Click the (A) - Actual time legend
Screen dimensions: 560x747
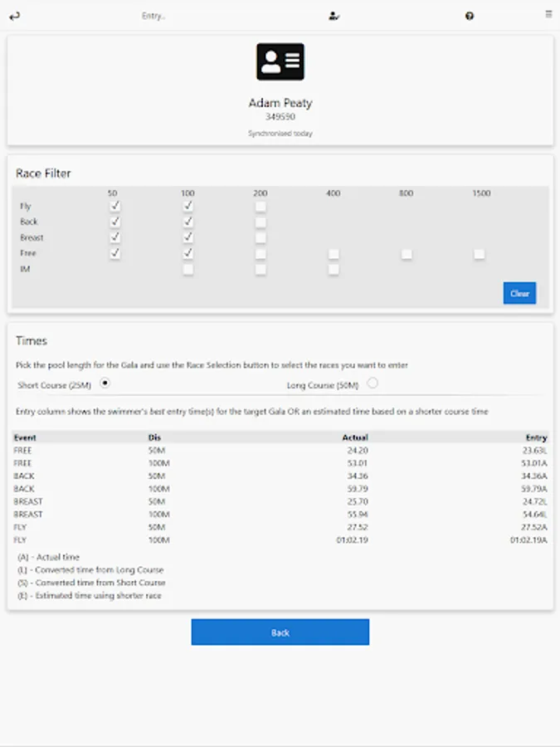pyautogui.click(x=49, y=557)
